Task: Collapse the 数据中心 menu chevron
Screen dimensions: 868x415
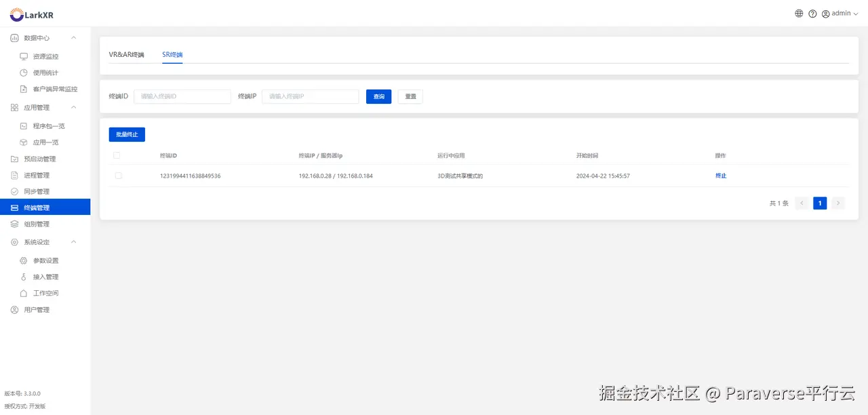Action: 74,38
